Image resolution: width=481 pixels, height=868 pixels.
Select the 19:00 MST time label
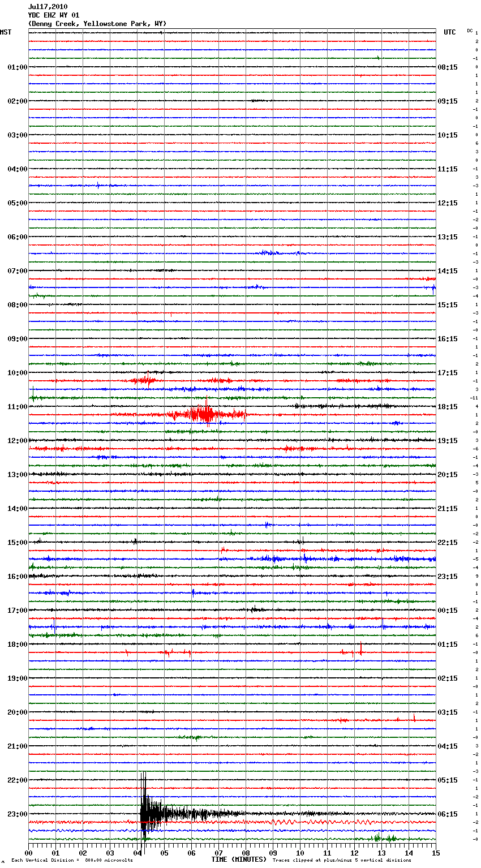pyautogui.click(x=18, y=678)
